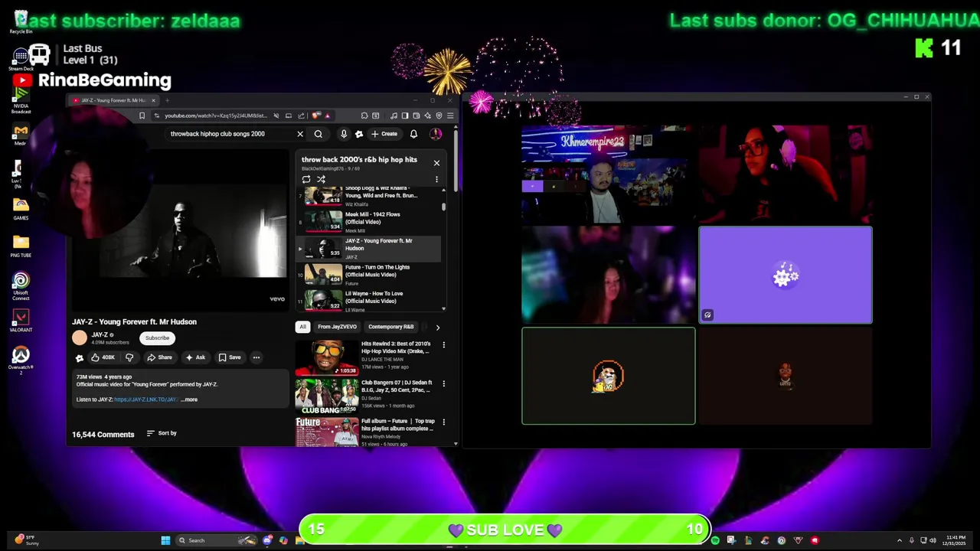Bookmark this page in the browser toolbar
Screen dimensions: 980x551
(x=142, y=116)
